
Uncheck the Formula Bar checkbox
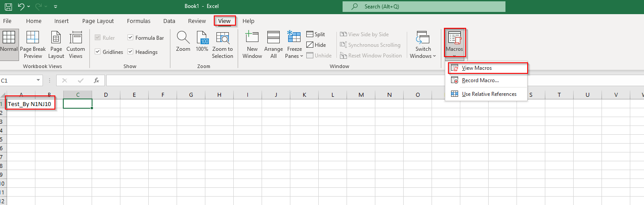coord(131,38)
